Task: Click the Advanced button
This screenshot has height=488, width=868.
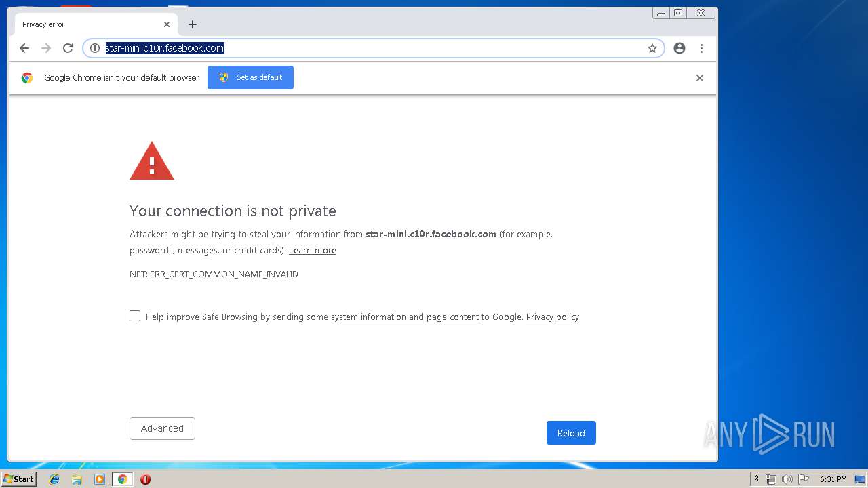Action: [162, 428]
